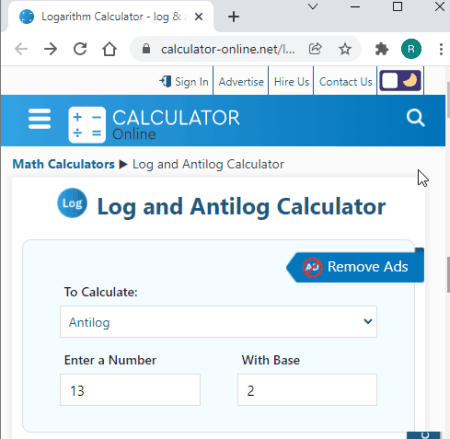Click the page vertical scrollbar thumb
This screenshot has height=439, width=450.
pyautogui.click(x=448, y=99)
